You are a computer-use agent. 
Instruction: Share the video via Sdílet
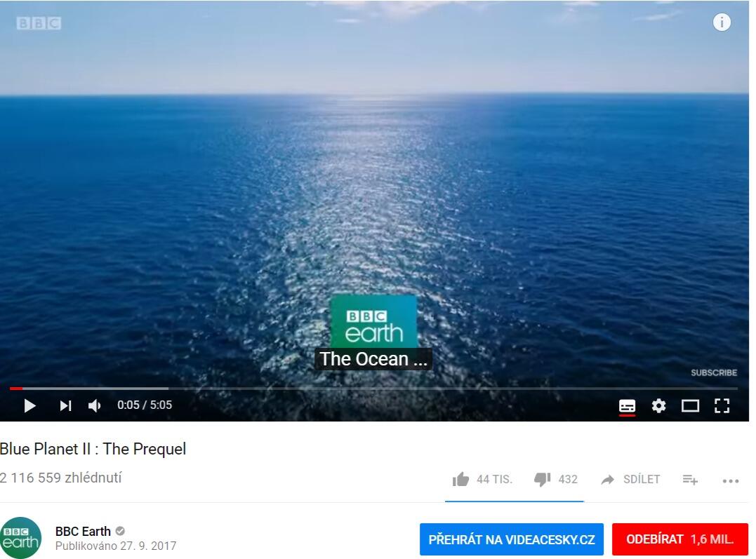(x=630, y=479)
